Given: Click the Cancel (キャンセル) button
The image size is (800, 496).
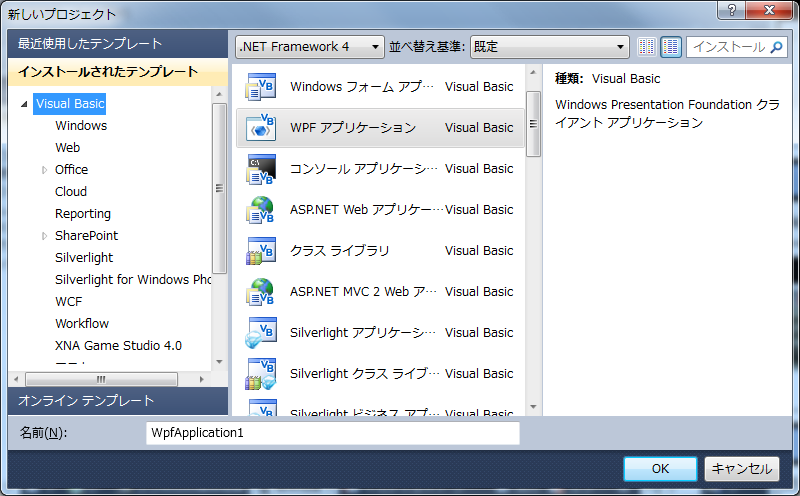Looking at the screenshot, I should click(x=742, y=468).
